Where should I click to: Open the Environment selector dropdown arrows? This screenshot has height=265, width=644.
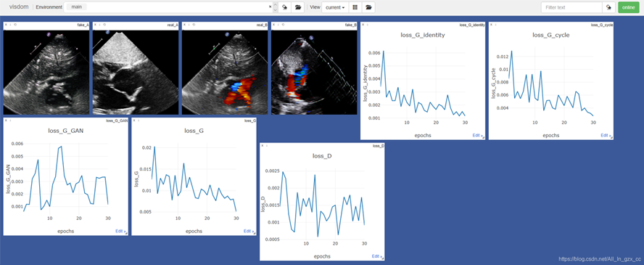(x=275, y=7)
